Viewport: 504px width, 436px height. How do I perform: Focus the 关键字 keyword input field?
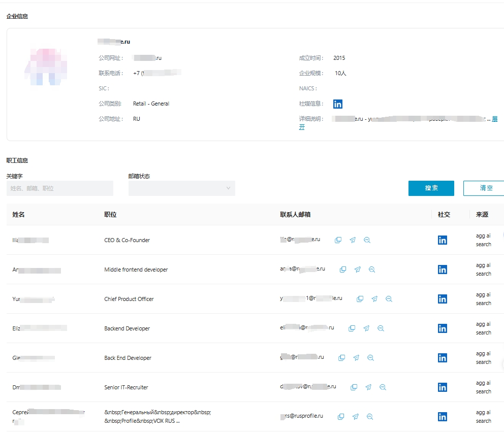[x=59, y=188]
